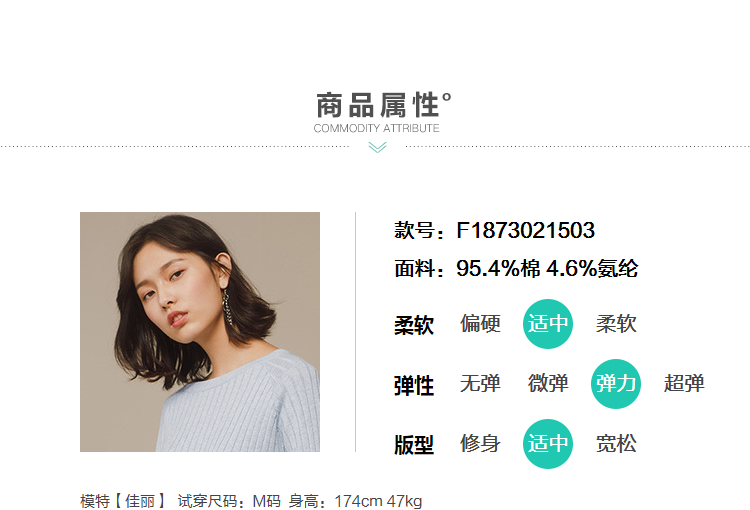750x510 pixels.
Task: Click the COMMODITY ATTRIBUTE subtitle
Action: 376,128
